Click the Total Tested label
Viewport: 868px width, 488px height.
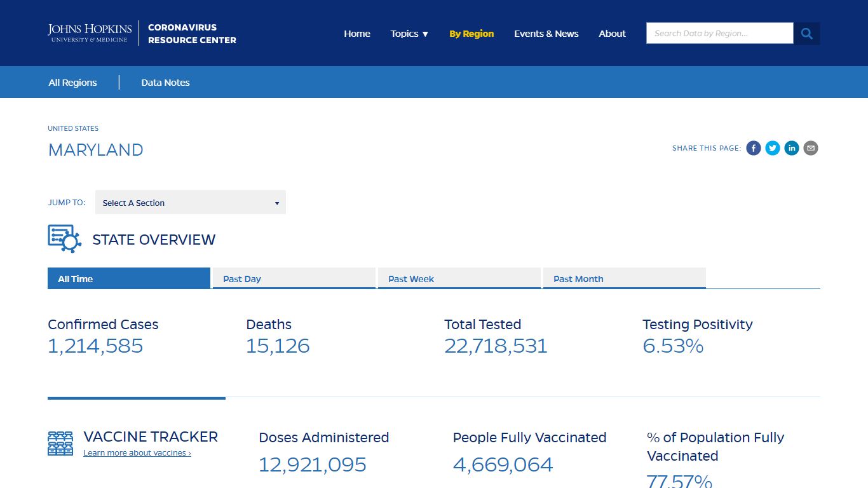(483, 325)
